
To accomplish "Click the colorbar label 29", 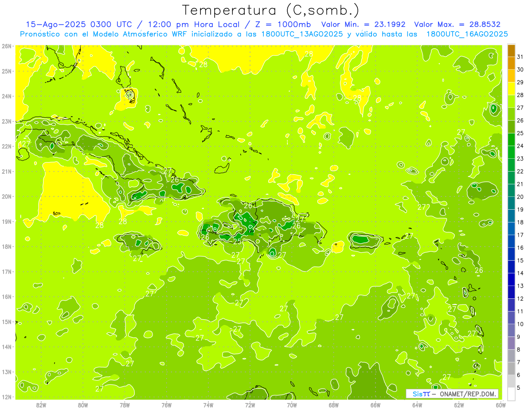I will 520,82.
